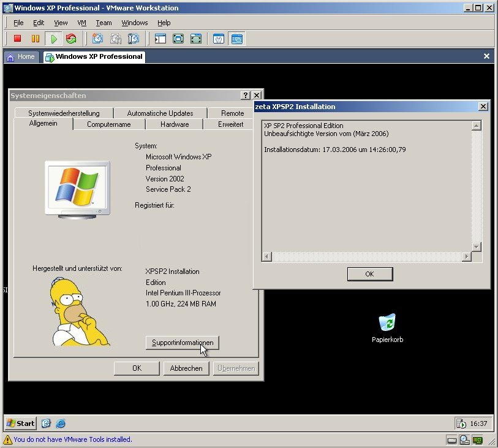Click the yellow VMware Tools warning icon
The height and width of the screenshot is (448, 498).
7,440
